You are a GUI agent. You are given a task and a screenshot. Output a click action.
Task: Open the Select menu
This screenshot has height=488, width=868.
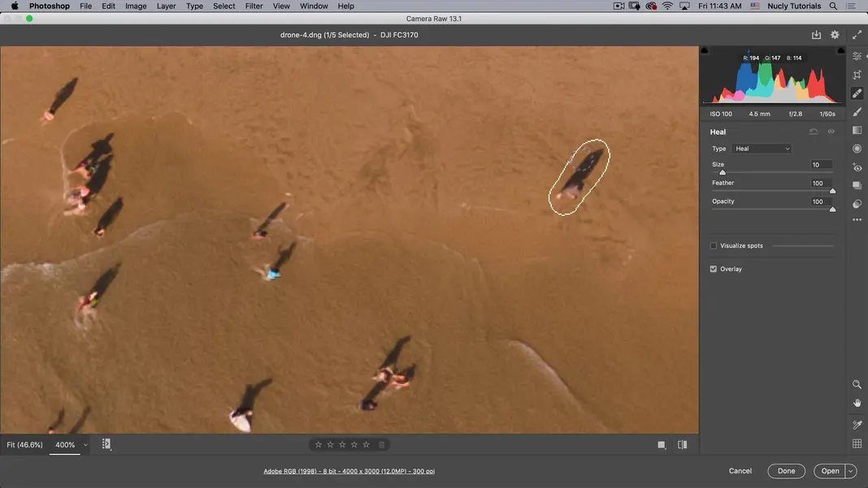[x=224, y=6]
